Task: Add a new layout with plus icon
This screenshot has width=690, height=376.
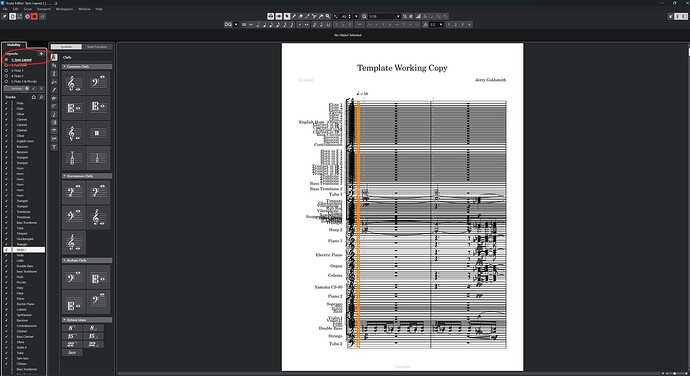Action: click(41, 54)
